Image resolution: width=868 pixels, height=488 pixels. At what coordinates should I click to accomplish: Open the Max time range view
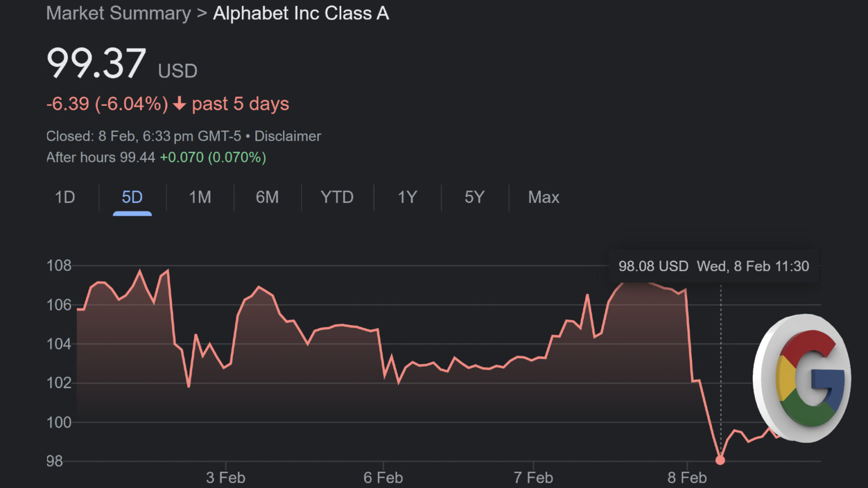click(x=544, y=198)
